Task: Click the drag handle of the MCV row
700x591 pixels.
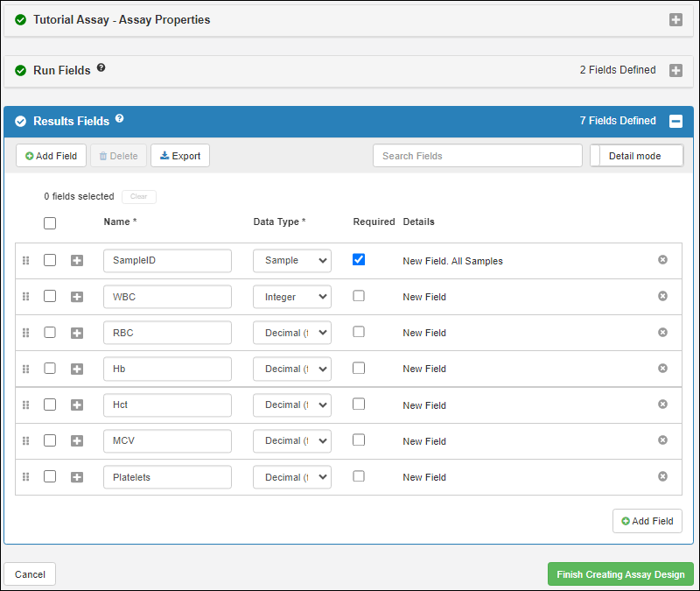Action: pos(25,440)
